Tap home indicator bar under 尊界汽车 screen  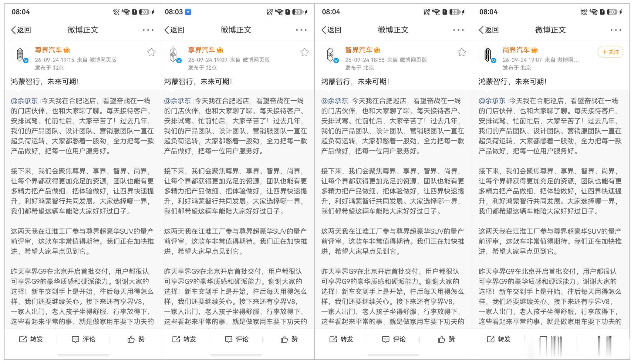83,355
